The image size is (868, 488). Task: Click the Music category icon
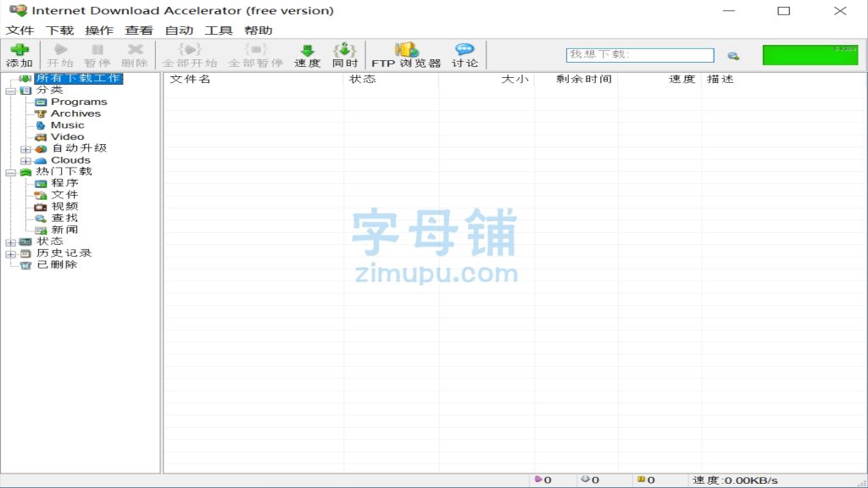pos(41,125)
